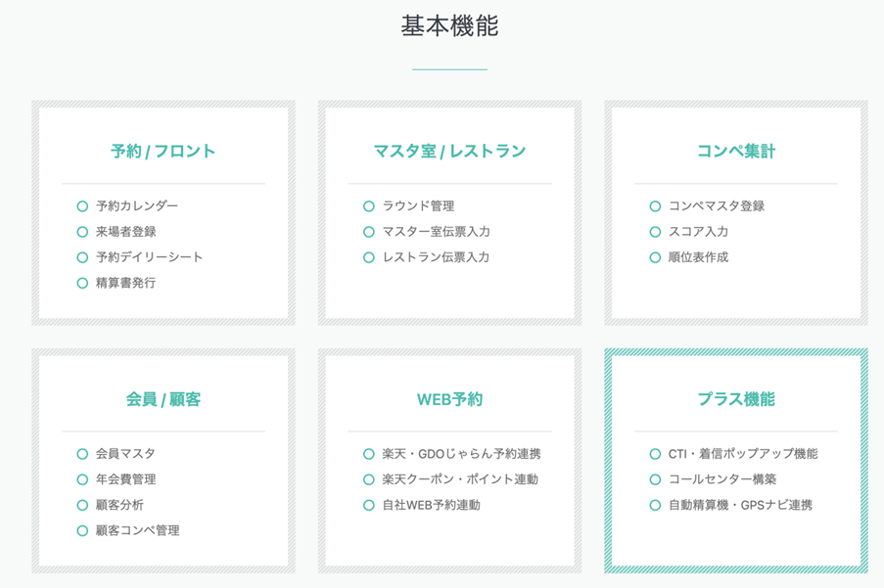Click the circle bullet next to スコア入力
Viewport: 884px width, 588px height.
tap(655, 232)
